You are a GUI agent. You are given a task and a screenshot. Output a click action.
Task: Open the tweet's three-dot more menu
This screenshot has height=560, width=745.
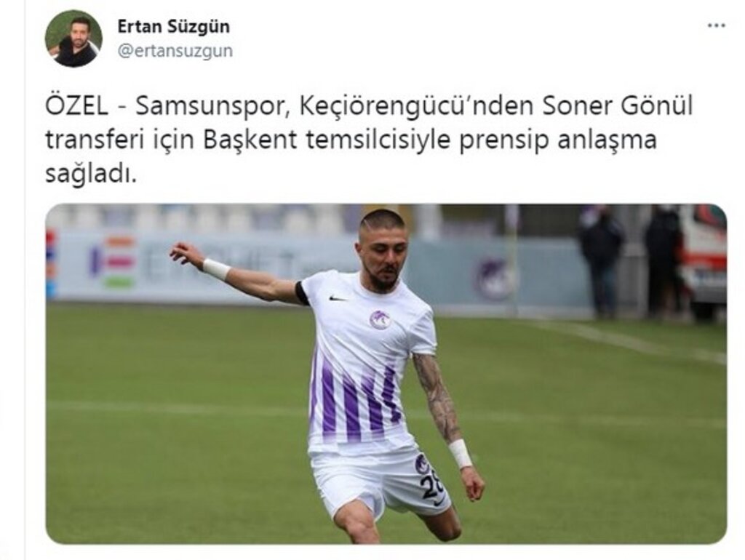pos(717,25)
